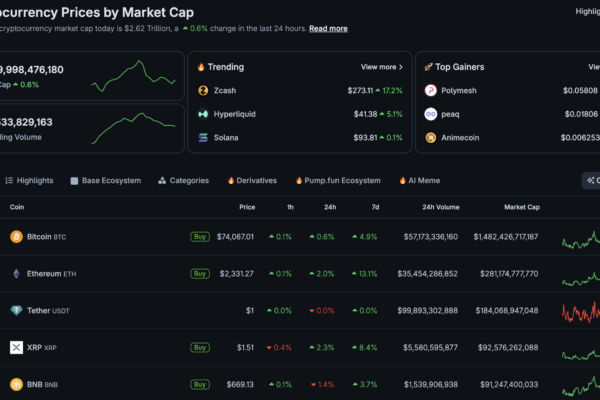
Task: Sort table by Market Cap column
Action: pos(520,207)
